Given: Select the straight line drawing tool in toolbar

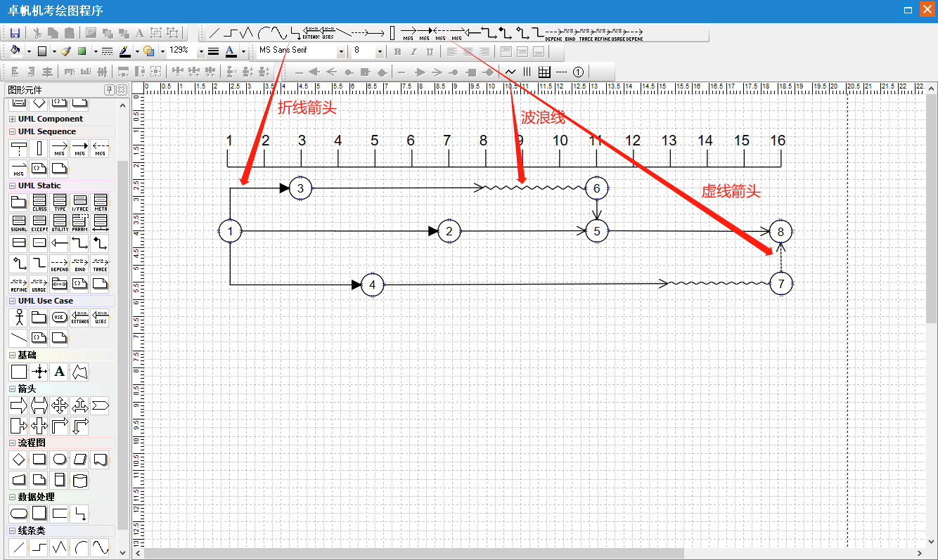Looking at the screenshot, I should (214, 33).
